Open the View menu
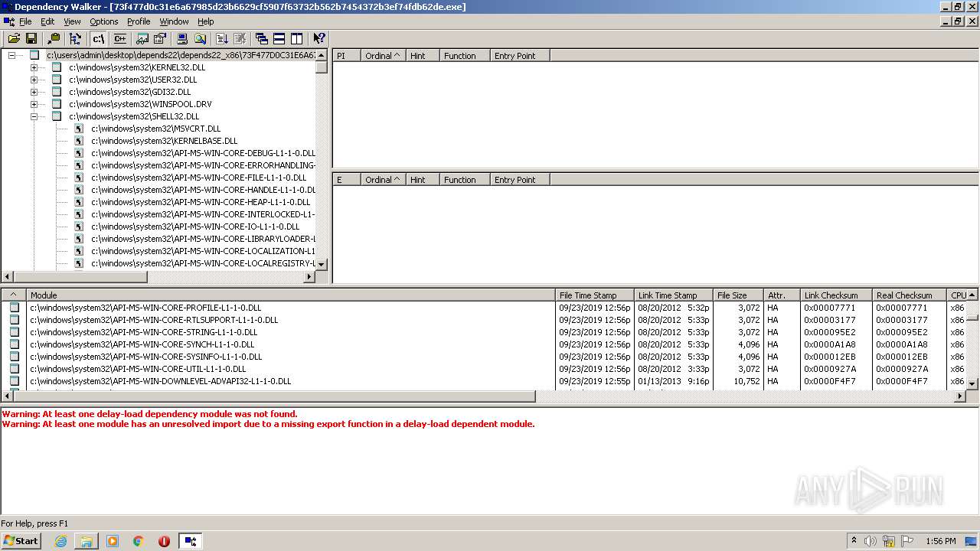980x551 pixels. (x=72, y=21)
